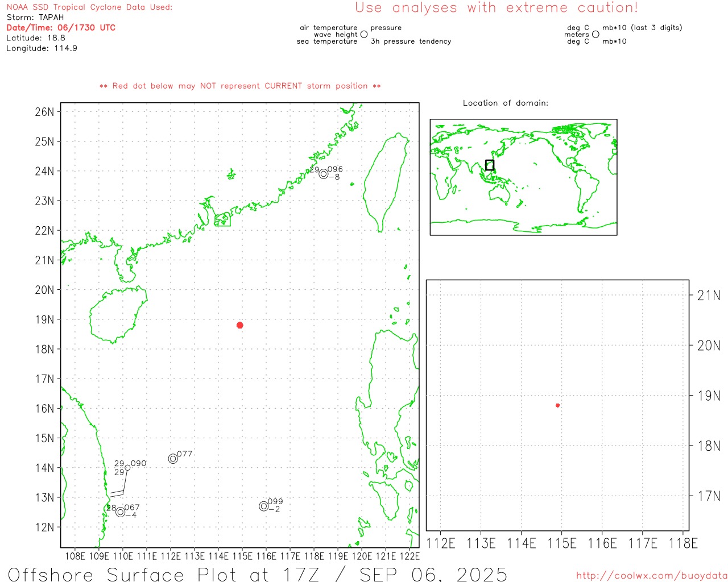The image size is (728, 582).
Task: Click the 'Use analyses with extreme caution!' warning
Action: 497,8
